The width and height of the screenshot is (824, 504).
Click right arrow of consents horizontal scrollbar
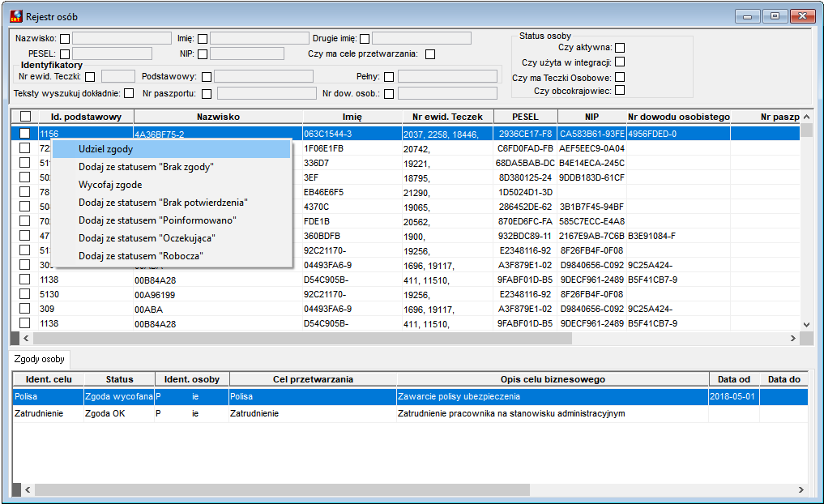click(801, 489)
